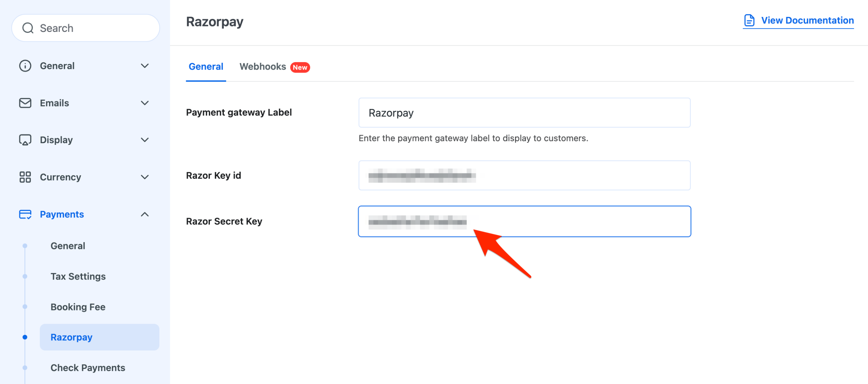
Task: Click the View Documentation file icon
Action: [x=749, y=20]
